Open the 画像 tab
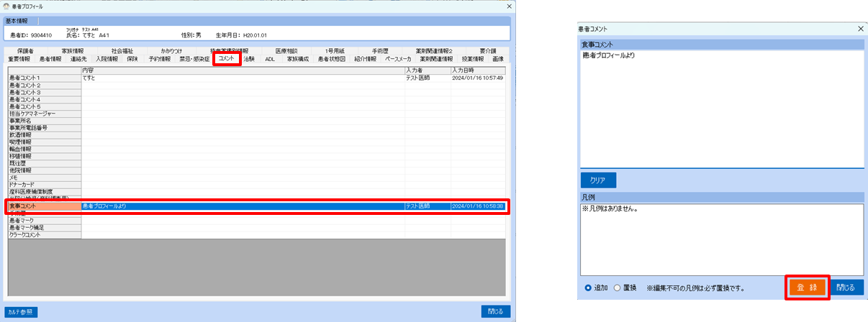The width and height of the screenshot is (868, 322). coord(499,60)
